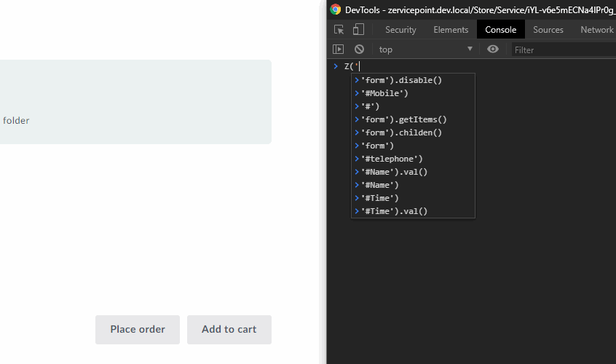Viewport: 616px width, 364px height.
Task: Select the Console tab
Action: coord(500,30)
